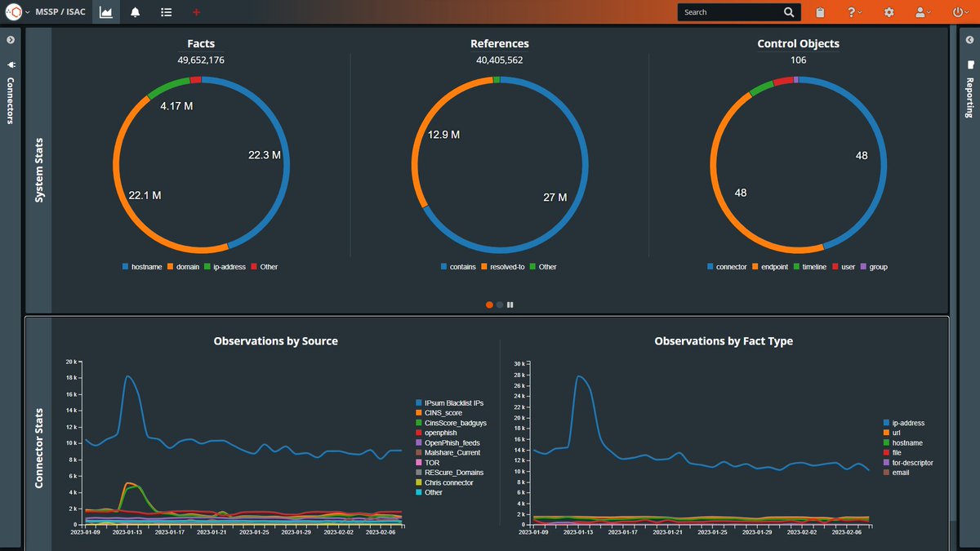Click the clipboard icon in the top bar
This screenshot has height=551, width=980.
point(819,11)
